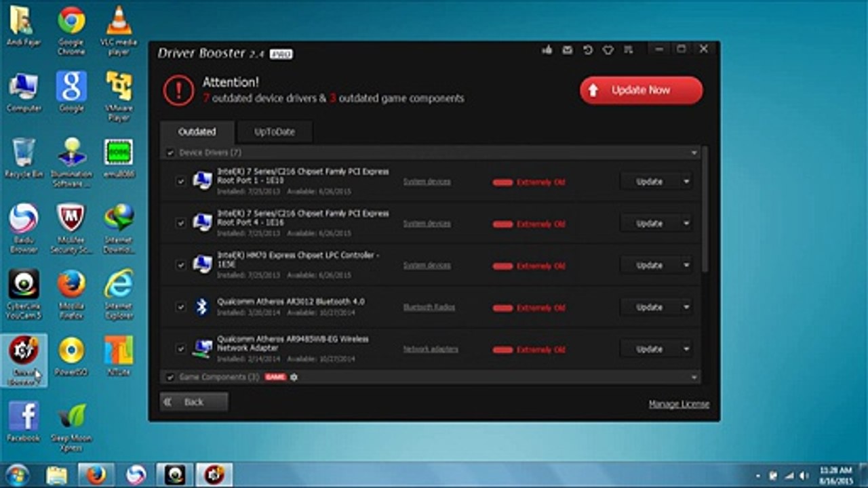Open the Manage License link
Image resolution: width=868 pixels, height=488 pixels.
click(x=679, y=404)
